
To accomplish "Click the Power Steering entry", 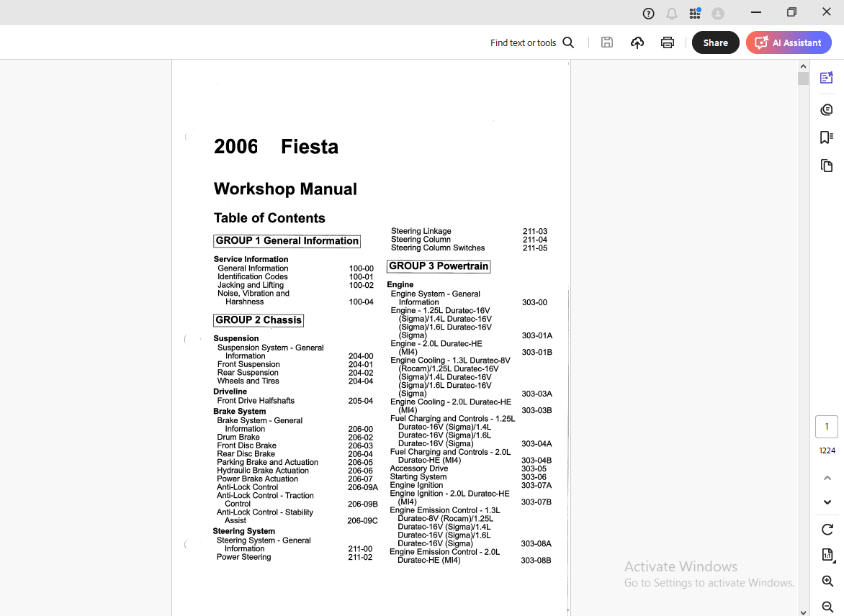I will [x=243, y=557].
